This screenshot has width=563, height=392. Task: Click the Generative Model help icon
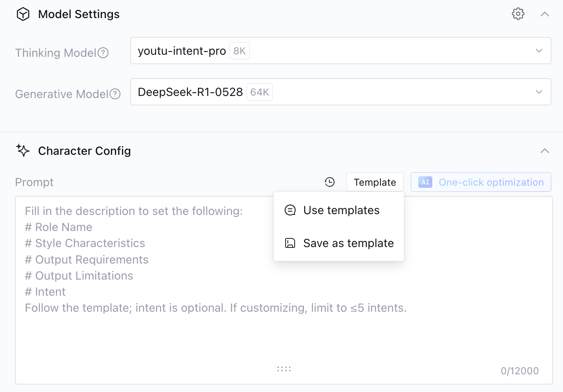[115, 94]
